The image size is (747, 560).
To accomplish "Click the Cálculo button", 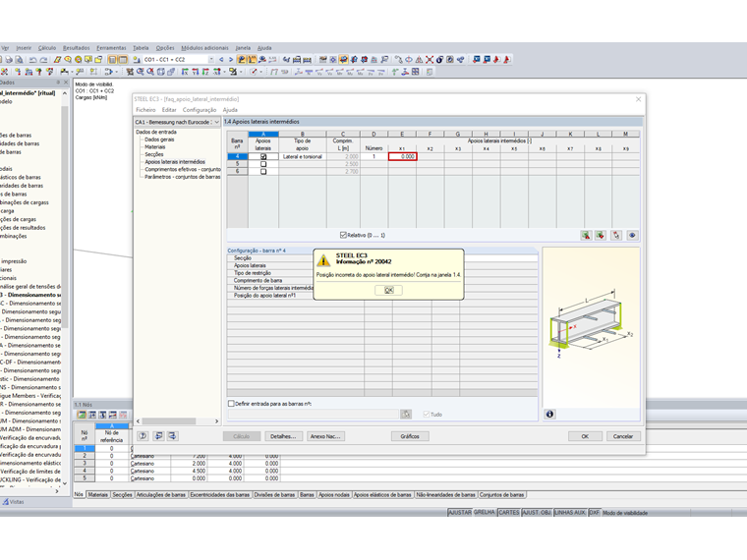I will [x=242, y=436].
